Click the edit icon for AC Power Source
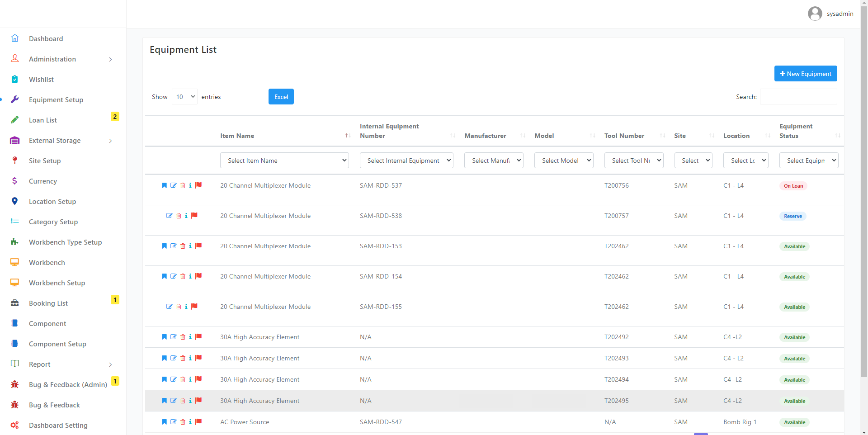 pyautogui.click(x=173, y=422)
